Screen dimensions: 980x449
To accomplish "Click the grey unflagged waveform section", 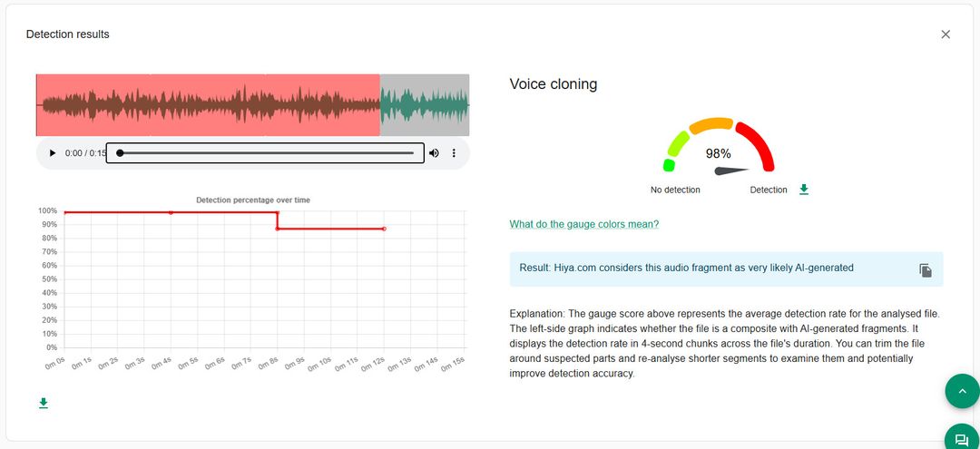I will (424, 105).
